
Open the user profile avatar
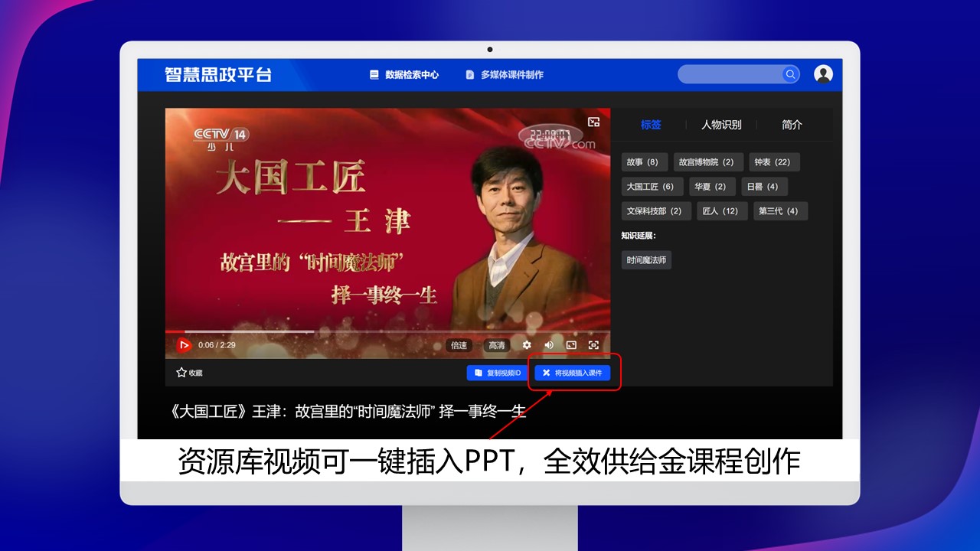[823, 74]
